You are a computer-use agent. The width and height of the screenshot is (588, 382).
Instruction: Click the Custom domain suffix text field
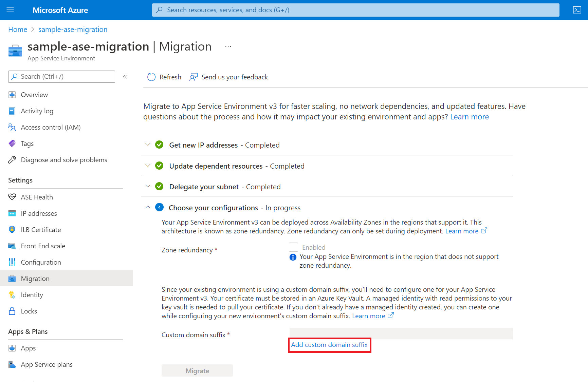point(401,333)
